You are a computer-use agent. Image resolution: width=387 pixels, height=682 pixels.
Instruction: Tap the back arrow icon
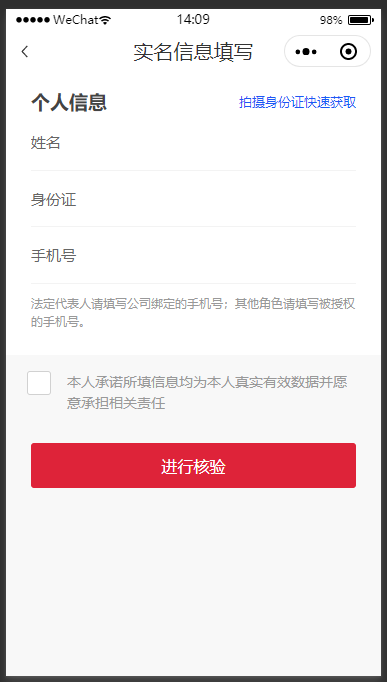pos(25,52)
